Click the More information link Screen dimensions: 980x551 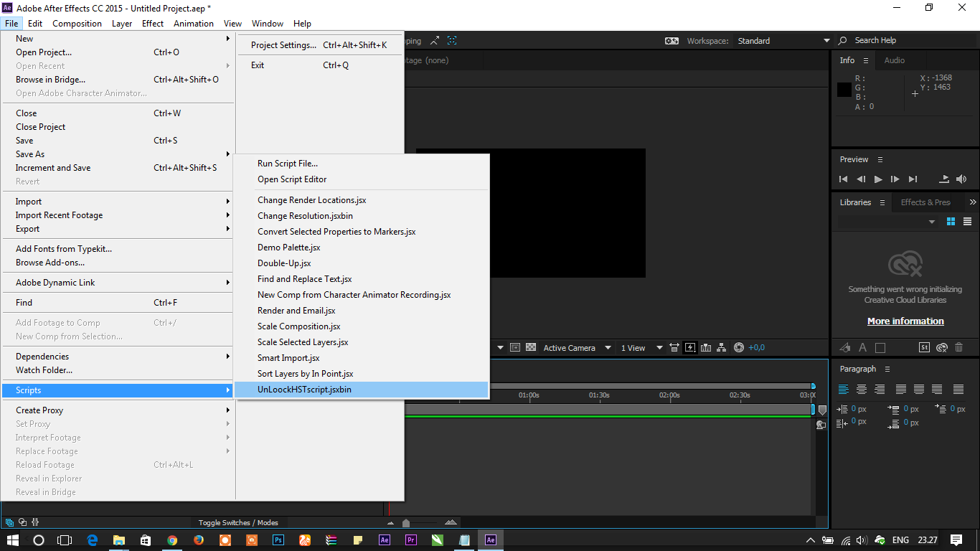(x=905, y=321)
